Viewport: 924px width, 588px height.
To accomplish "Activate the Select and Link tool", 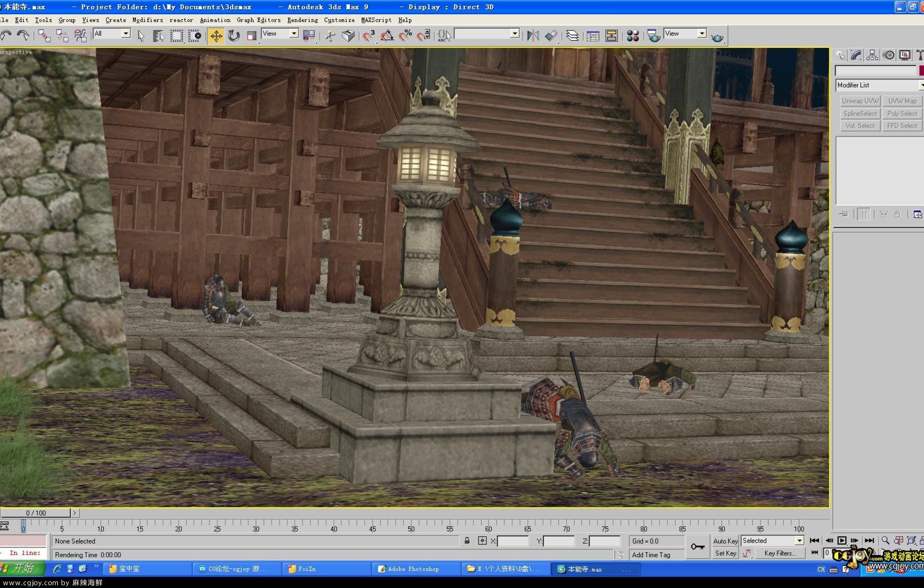I will [x=44, y=36].
